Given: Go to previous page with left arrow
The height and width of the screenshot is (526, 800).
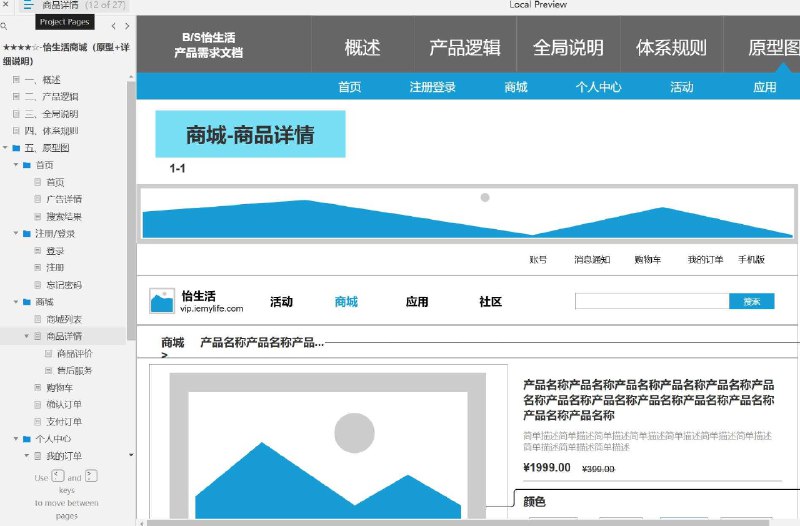Looking at the screenshot, I should click(113, 26).
